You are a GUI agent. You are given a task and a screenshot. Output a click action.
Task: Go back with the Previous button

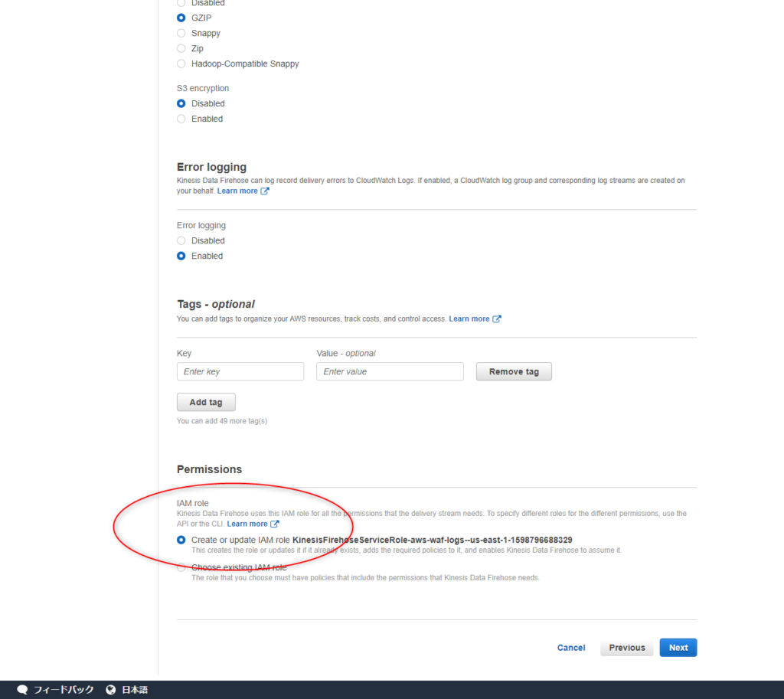point(627,648)
